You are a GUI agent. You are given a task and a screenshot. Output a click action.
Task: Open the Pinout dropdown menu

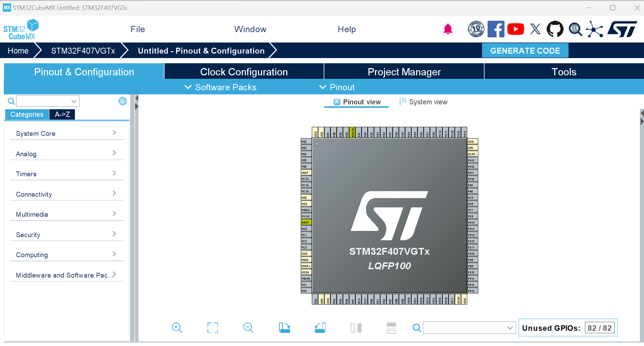click(337, 87)
